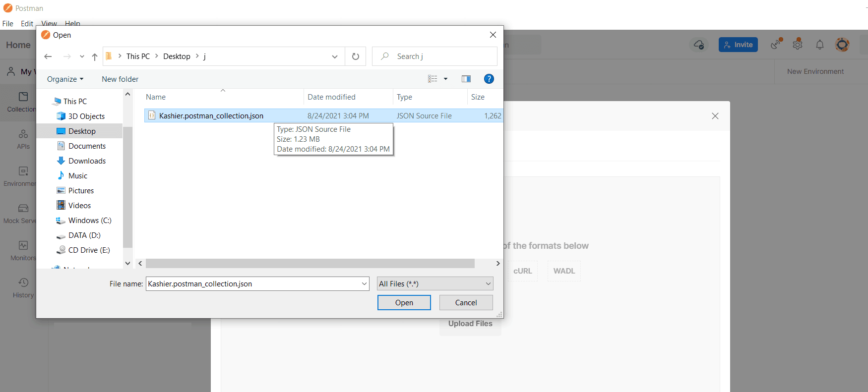Open APIs in Postman sidebar

point(23,140)
